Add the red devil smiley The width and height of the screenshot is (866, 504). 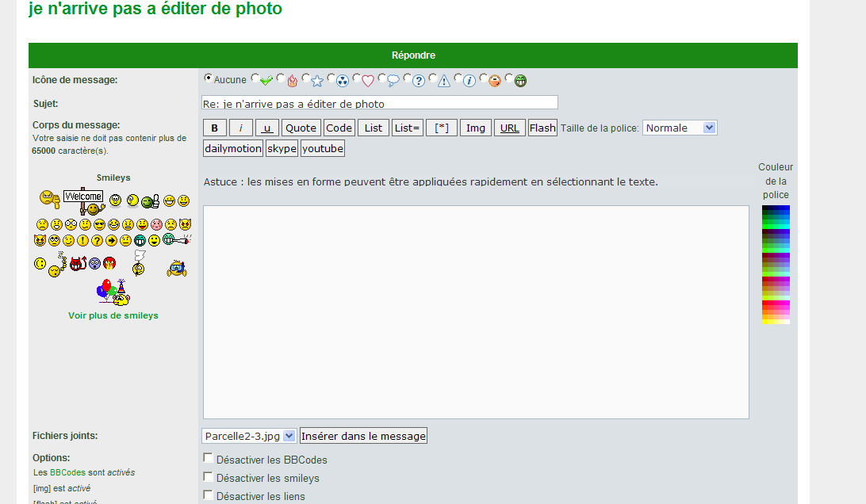click(x=77, y=263)
